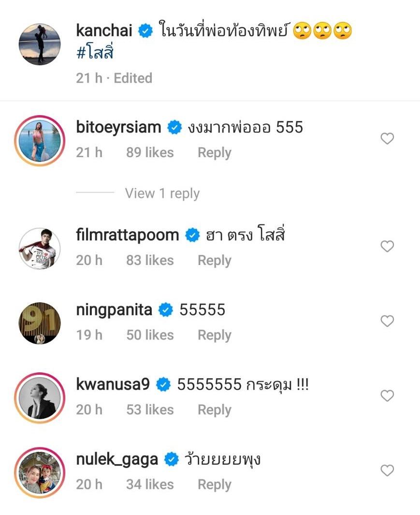
Task: Like nulek_gaga's comment
Action: [387, 471]
